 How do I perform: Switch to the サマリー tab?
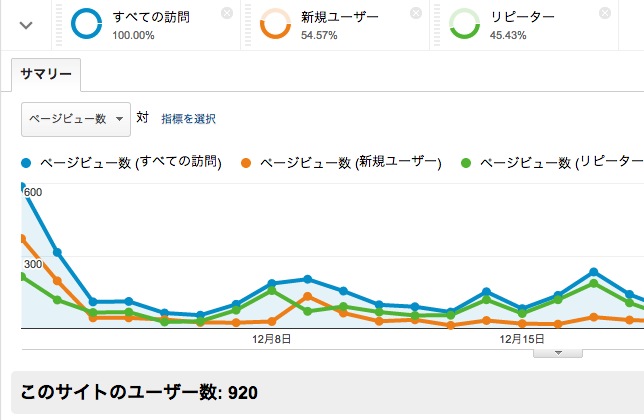click(46, 76)
